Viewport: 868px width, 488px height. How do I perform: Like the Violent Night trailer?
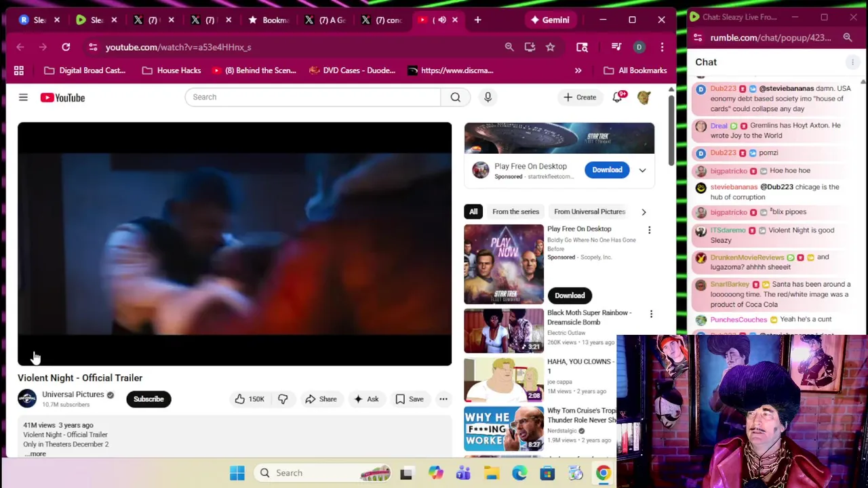click(x=249, y=399)
